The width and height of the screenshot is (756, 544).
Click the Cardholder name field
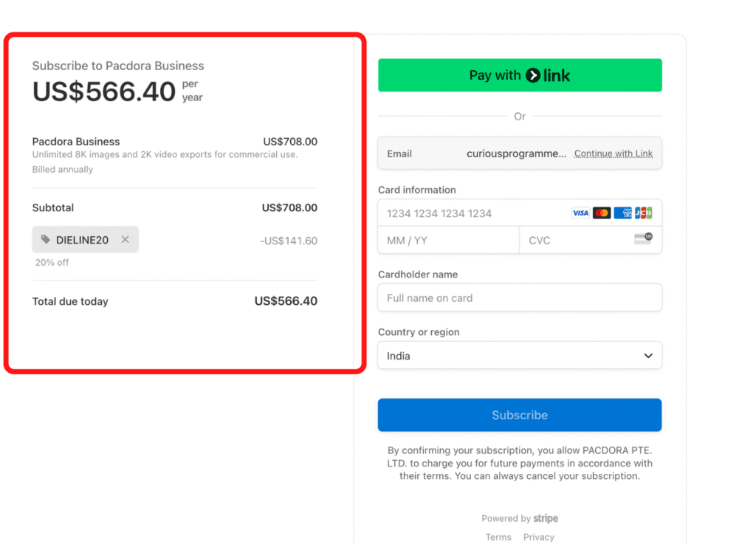coord(520,297)
